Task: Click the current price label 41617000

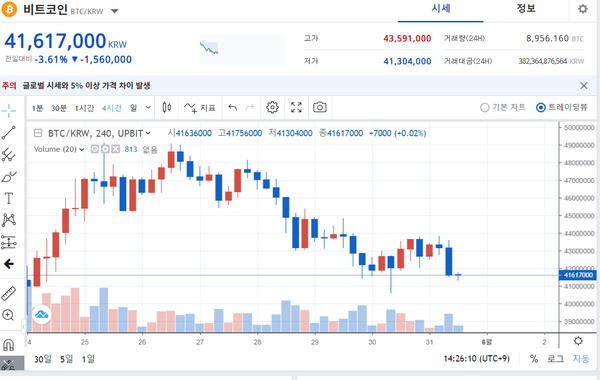Action: (x=578, y=275)
